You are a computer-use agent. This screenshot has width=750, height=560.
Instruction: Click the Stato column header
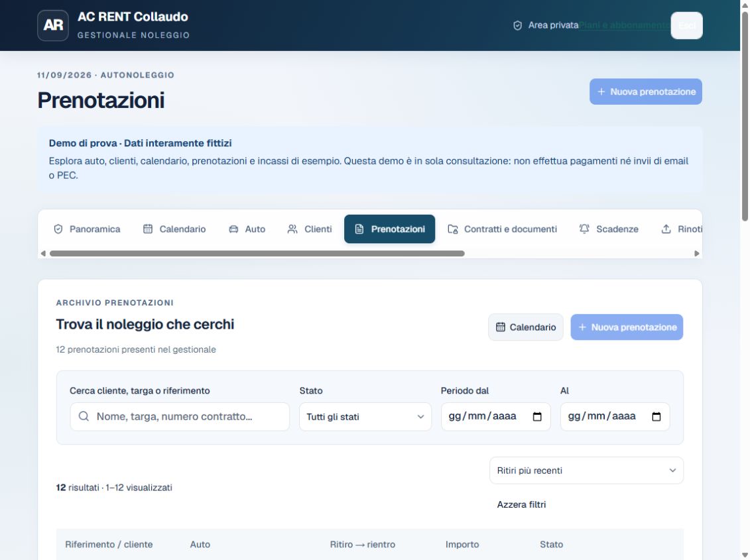(552, 544)
